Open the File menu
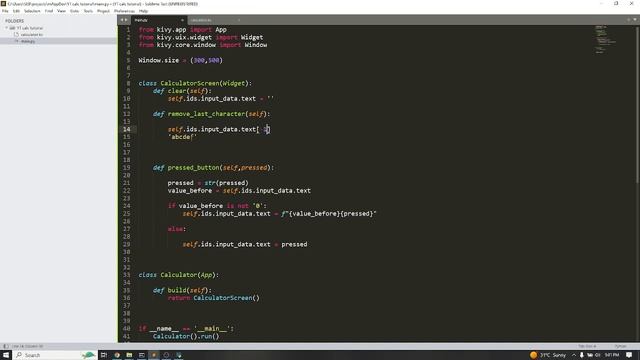640x360 pixels. tap(5, 11)
